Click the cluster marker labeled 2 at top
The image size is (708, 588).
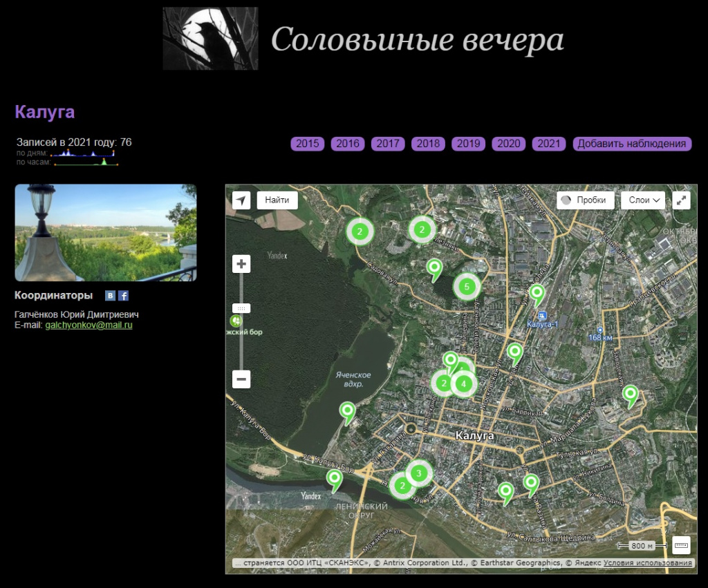click(360, 231)
